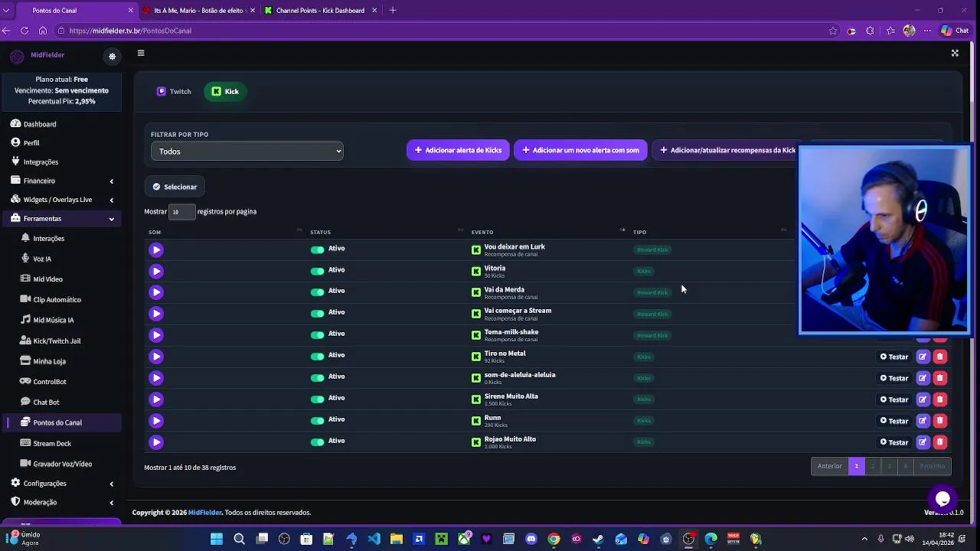
Task: Open the support chat bubble
Action: coord(942,499)
